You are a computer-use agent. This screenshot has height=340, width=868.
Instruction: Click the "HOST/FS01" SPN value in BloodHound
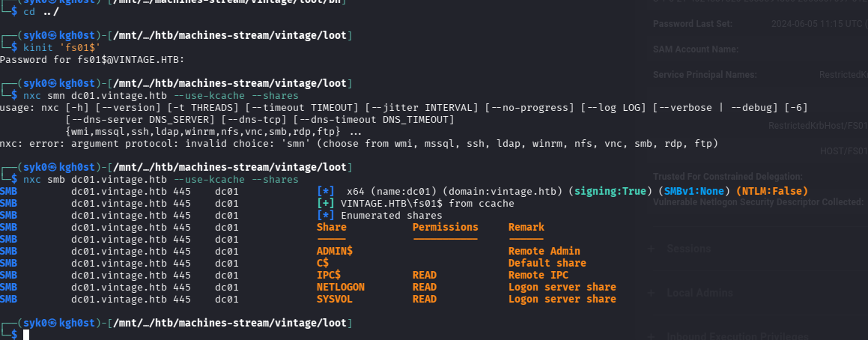843,151
